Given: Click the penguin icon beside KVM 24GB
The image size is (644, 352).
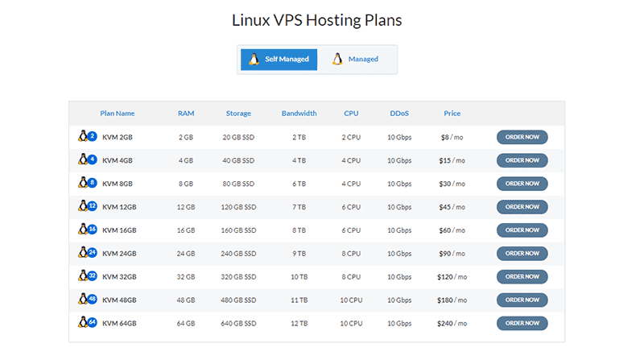Looking at the screenshot, I should coord(83,253).
